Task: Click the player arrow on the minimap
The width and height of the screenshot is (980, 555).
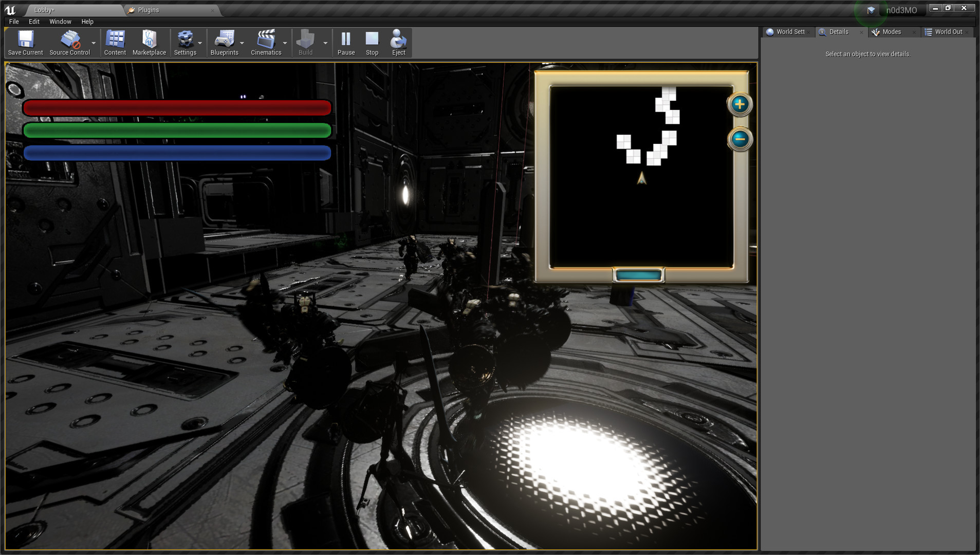Action: click(x=641, y=178)
